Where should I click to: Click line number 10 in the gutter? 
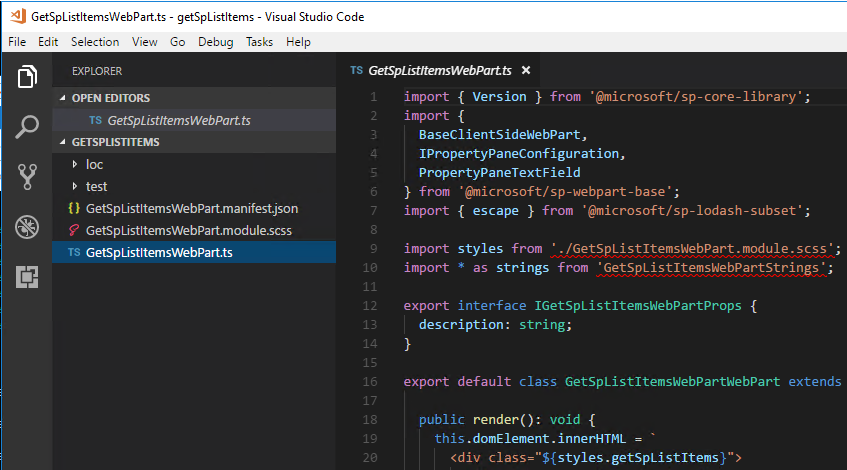click(x=370, y=267)
